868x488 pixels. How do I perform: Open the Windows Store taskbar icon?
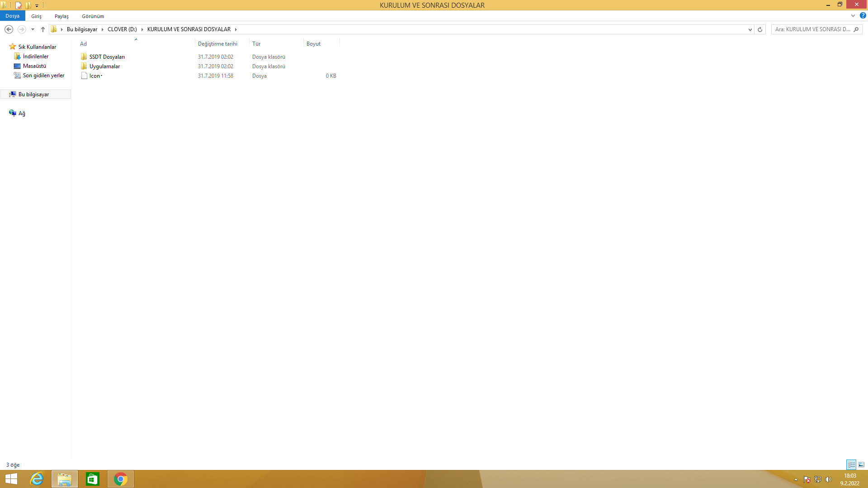coord(93,479)
